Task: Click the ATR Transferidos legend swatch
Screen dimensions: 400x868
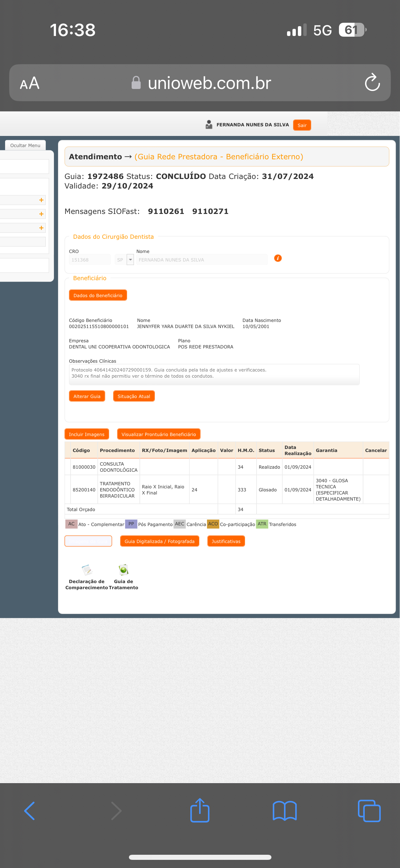Action: (x=262, y=524)
